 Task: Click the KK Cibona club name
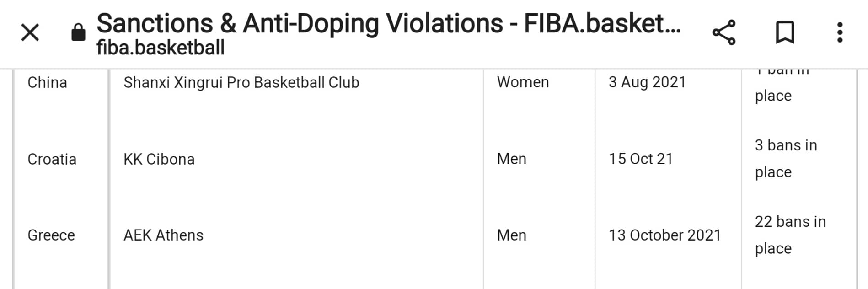point(159,159)
